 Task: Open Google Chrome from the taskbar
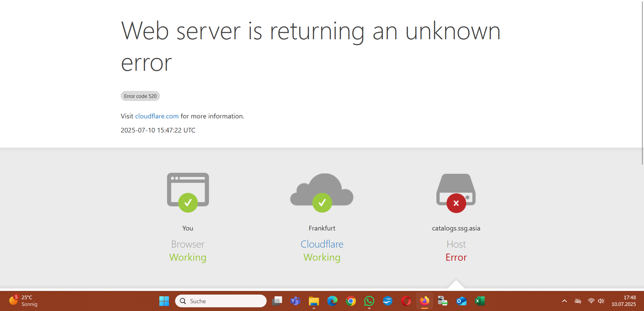pos(351,301)
